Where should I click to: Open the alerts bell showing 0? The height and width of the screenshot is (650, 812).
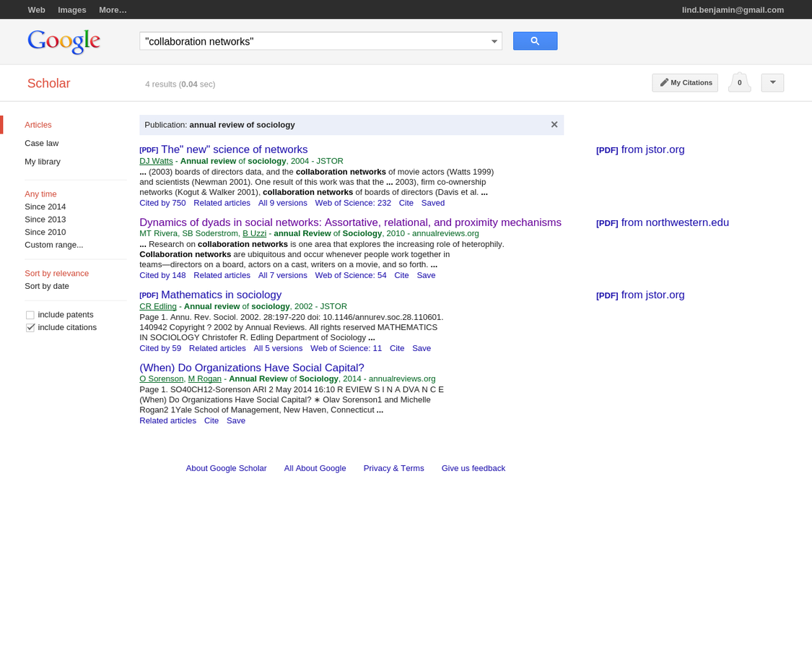coord(740,82)
